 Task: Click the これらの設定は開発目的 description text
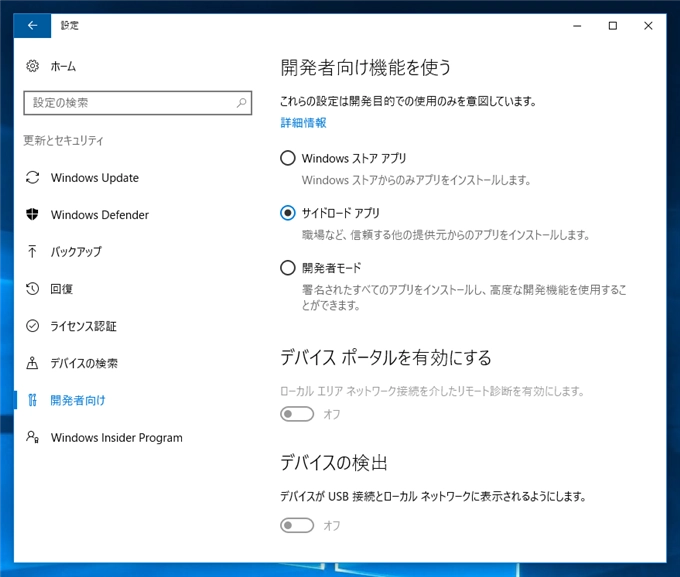tap(408, 101)
